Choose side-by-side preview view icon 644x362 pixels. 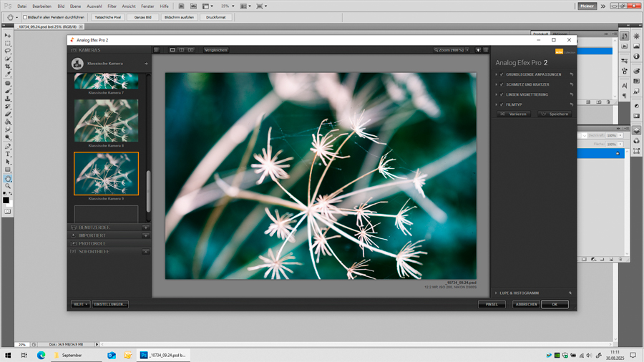pos(190,50)
